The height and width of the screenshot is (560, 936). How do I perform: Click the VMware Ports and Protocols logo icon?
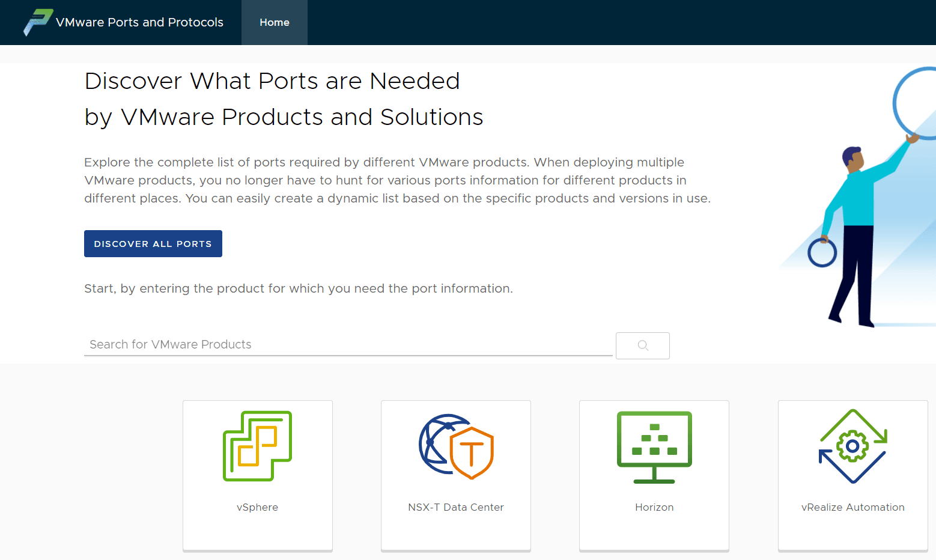pos(38,22)
